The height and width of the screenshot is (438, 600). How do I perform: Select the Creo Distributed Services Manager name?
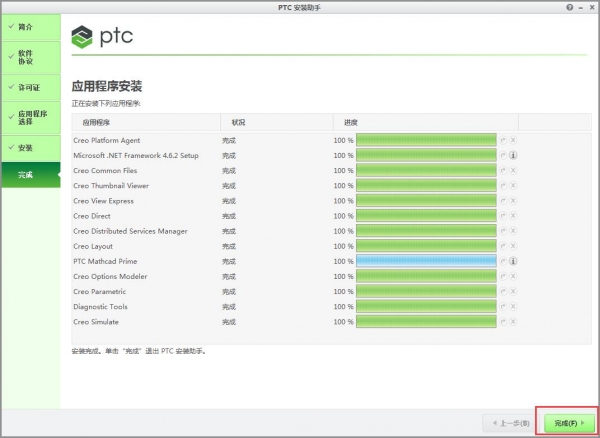click(x=130, y=231)
